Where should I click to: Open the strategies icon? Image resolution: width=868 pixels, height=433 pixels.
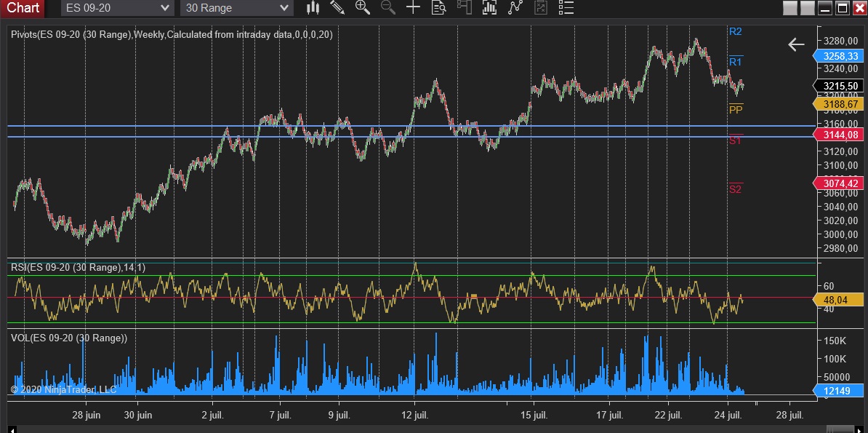(x=540, y=8)
